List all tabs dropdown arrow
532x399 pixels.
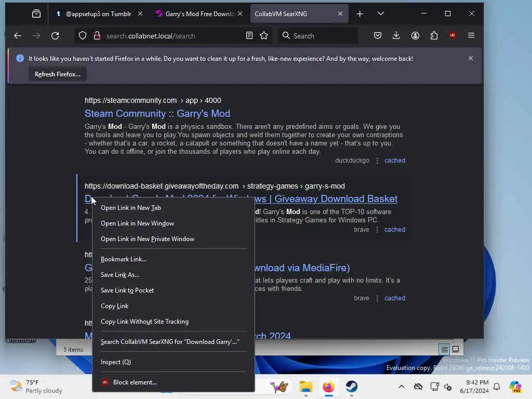click(x=381, y=14)
